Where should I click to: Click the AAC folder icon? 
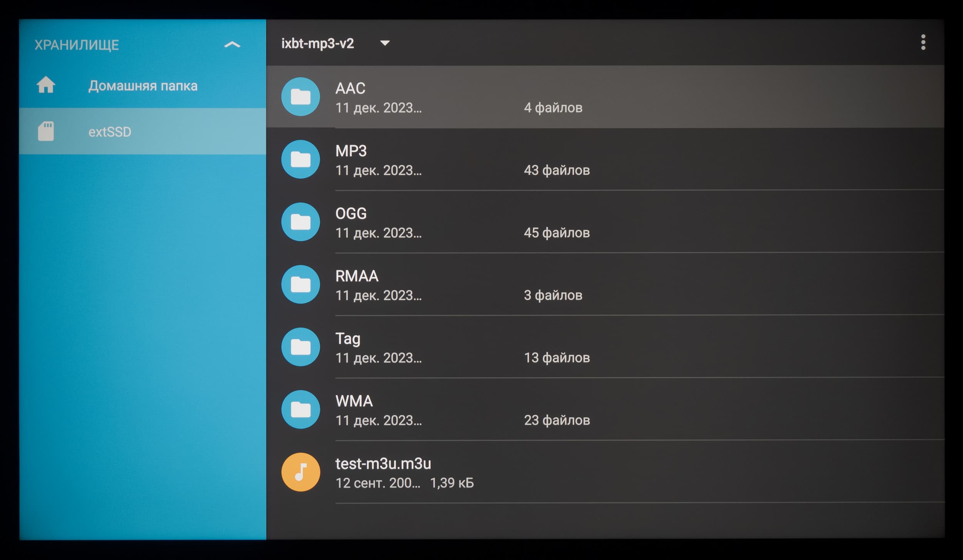(x=300, y=97)
